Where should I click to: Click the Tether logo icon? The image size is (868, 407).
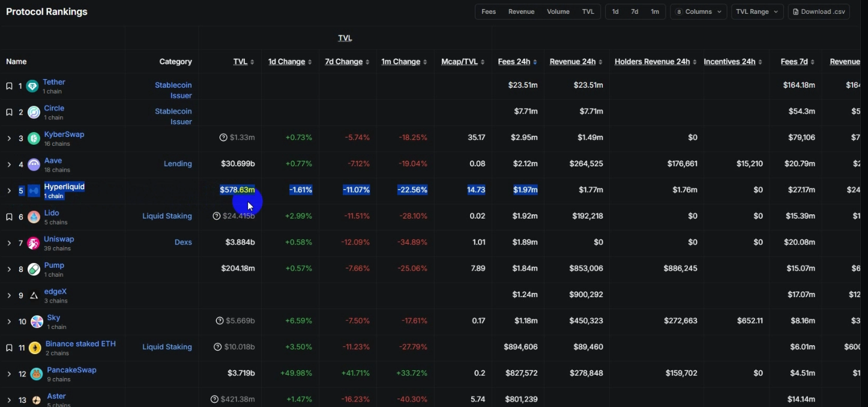(32, 86)
